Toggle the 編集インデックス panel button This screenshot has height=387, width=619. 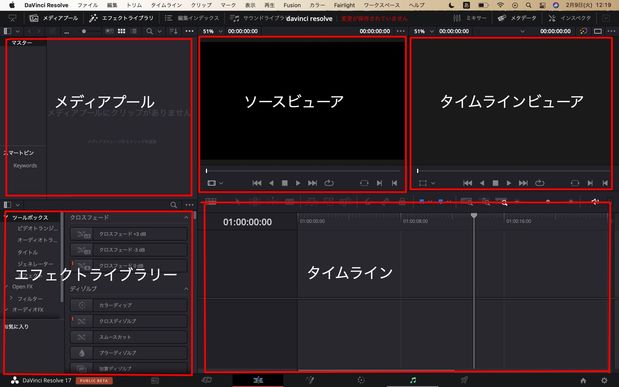191,18
